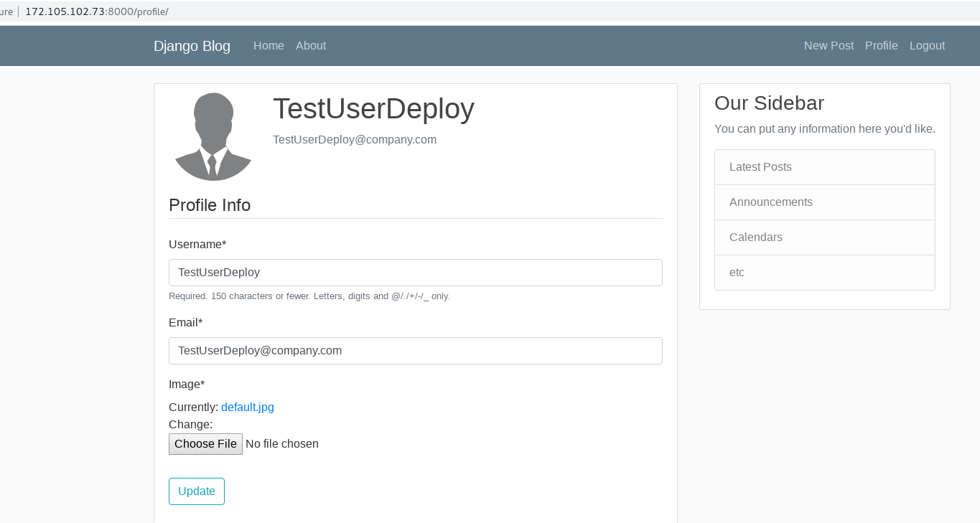Focus the Username input field

[415, 273]
